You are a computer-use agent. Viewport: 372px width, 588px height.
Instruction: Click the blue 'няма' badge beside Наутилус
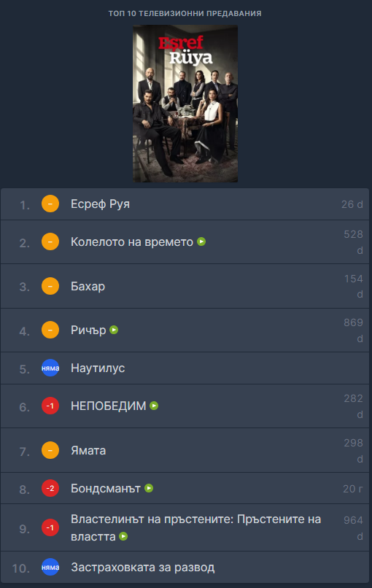coord(50,368)
